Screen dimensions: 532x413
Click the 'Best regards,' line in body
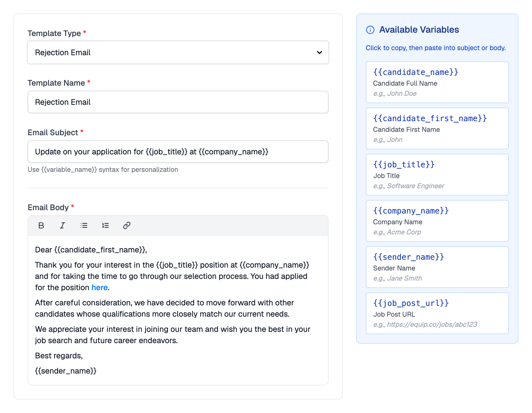[59, 356]
